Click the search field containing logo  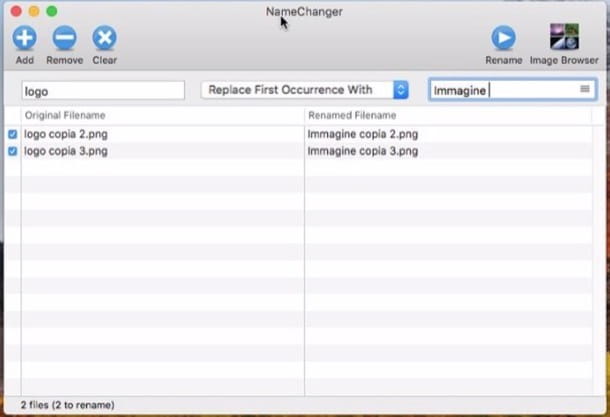(x=102, y=91)
